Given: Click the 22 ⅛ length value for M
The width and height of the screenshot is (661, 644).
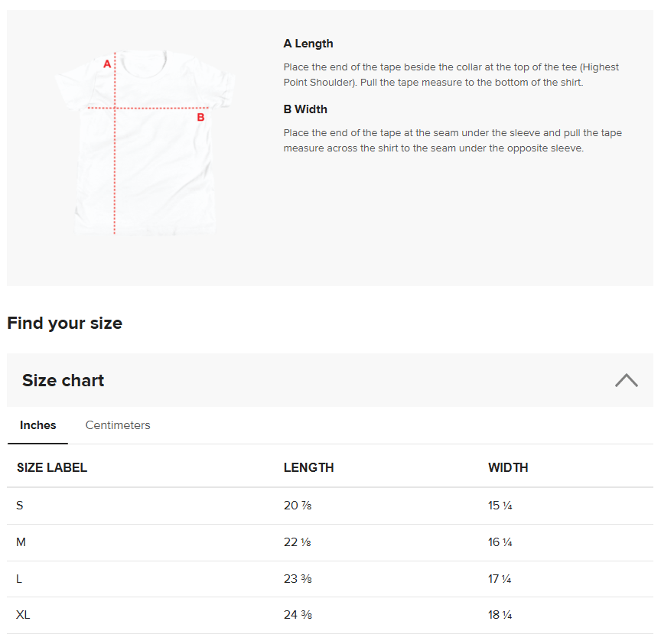Looking at the screenshot, I should [297, 542].
